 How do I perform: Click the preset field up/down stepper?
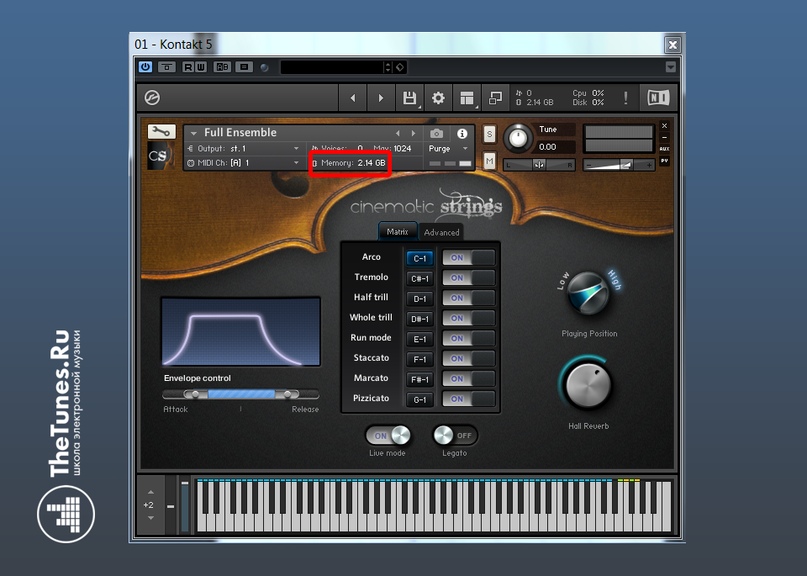[x=388, y=67]
